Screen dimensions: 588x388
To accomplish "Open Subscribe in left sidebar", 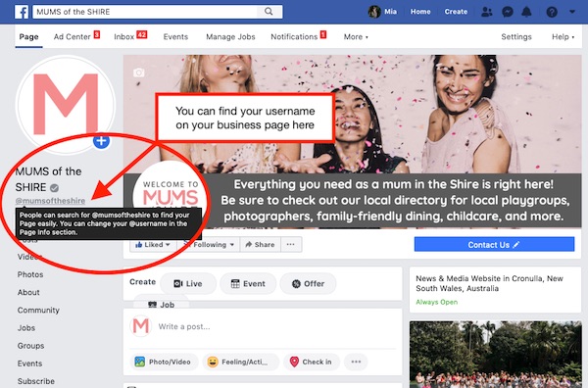I will (x=36, y=381).
